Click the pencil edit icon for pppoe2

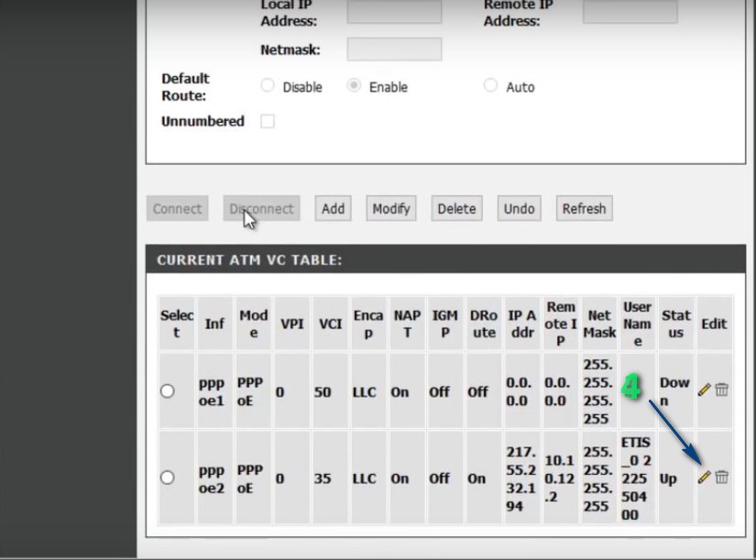pos(704,477)
